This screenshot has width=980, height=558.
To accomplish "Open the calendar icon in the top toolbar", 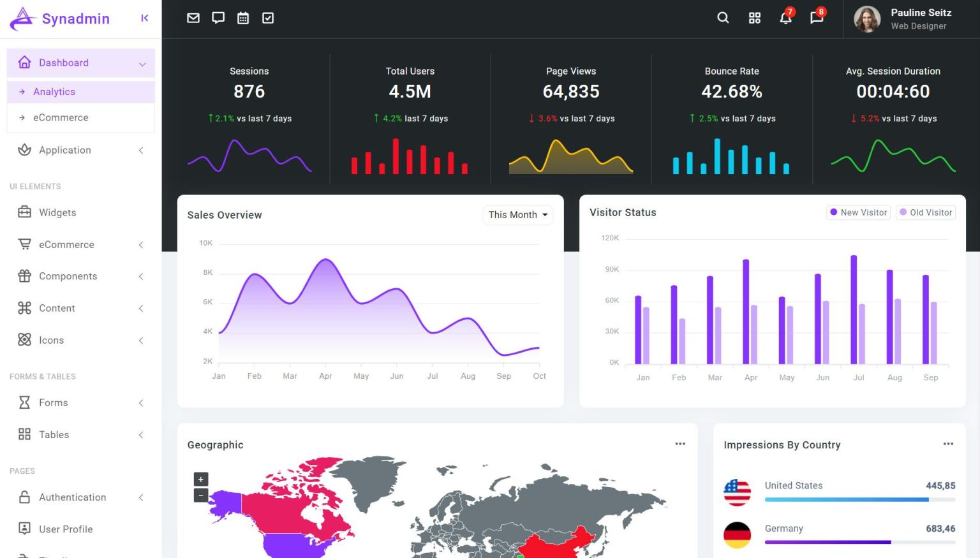I will pyautogui.click(x=243, y=18).
